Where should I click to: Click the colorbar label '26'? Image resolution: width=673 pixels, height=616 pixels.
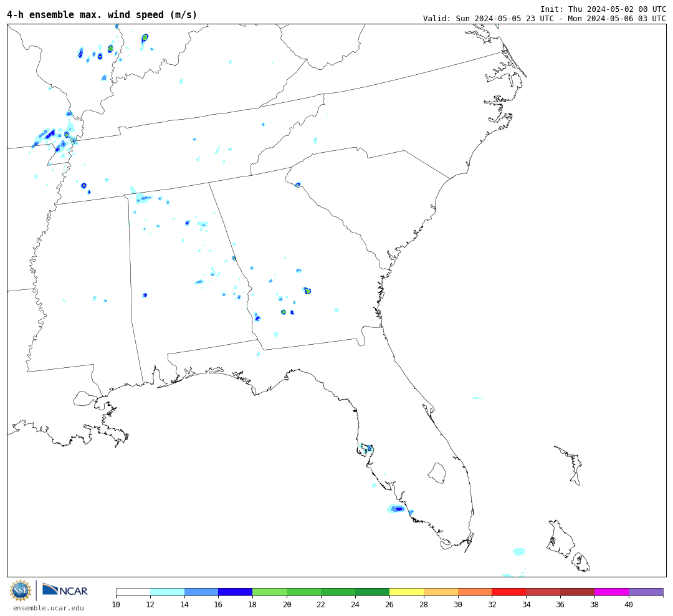(x=389, y=605)
